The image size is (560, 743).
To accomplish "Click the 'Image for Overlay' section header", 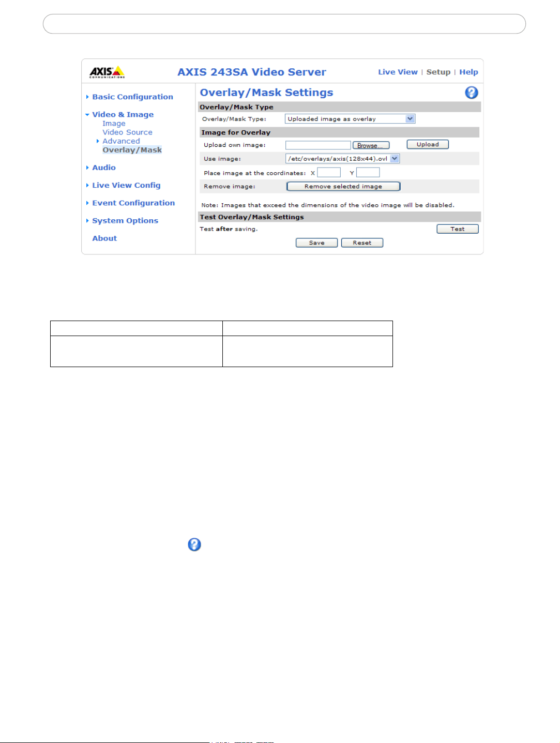I will 339,132.
